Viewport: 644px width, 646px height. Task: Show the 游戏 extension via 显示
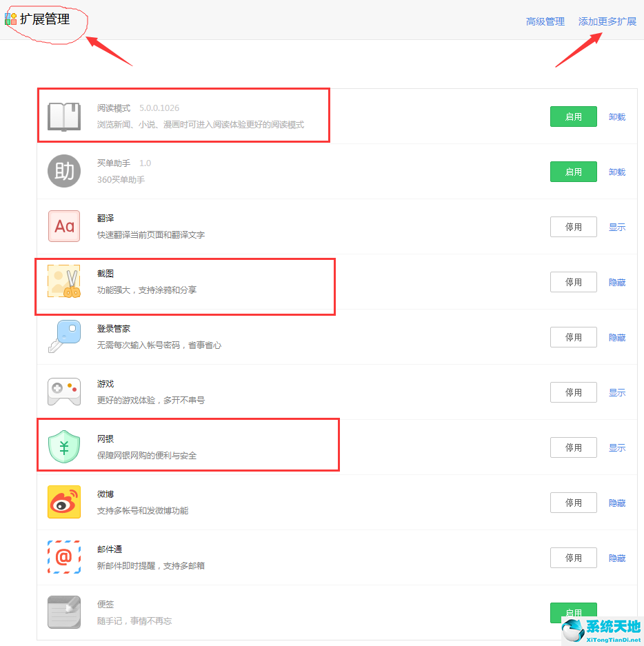[617, 393]
